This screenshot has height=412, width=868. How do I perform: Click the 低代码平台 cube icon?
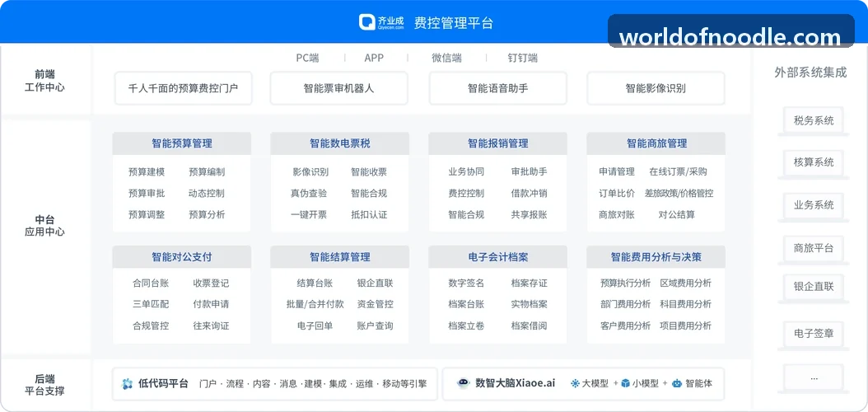click(x=128, y=384)
